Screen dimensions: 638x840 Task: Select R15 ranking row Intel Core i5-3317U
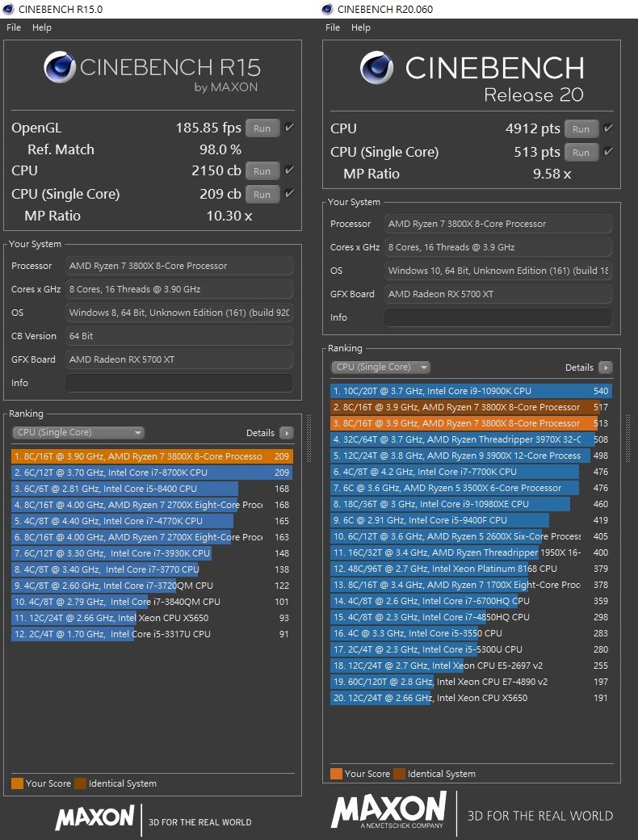coord(152,634)
